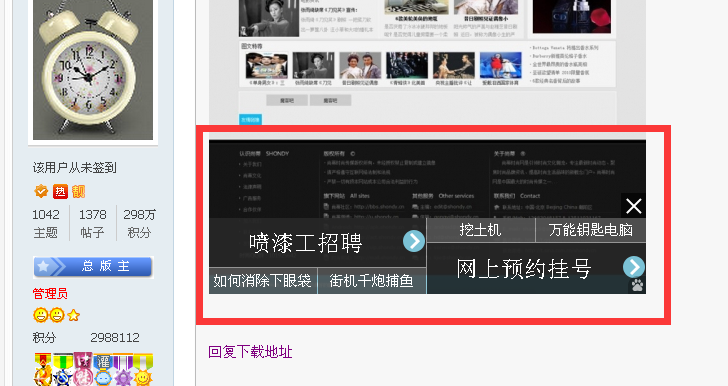Click the red-ribbon golden archer medal
Image resolution: width=728 pixels, height=386 pixels.
click(x=43, y=370)
